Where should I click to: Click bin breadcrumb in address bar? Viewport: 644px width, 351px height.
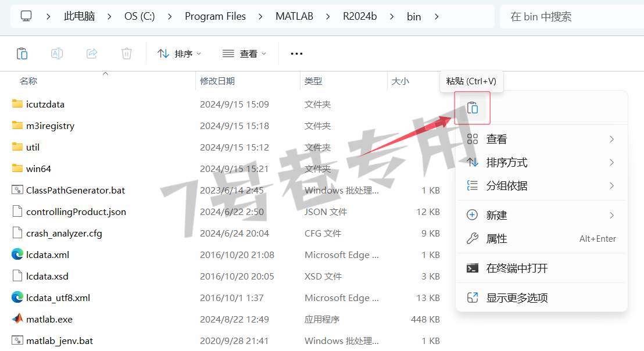(414, 16)
